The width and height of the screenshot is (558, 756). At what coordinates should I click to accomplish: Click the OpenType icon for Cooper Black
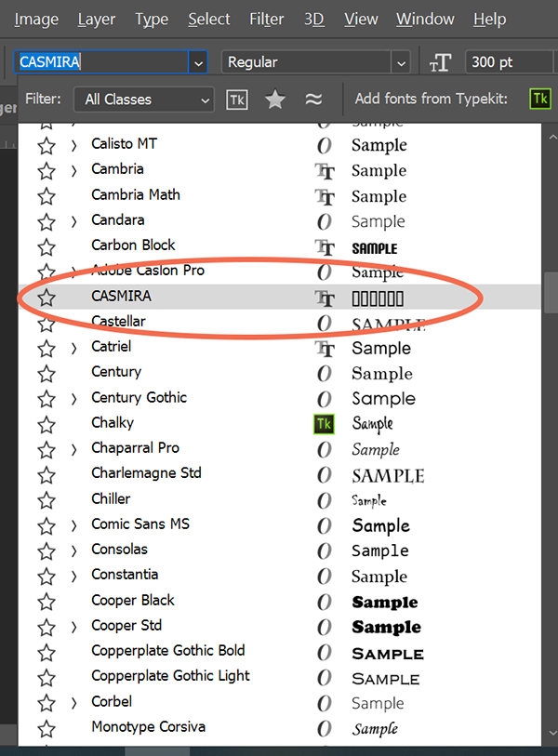click(325, 603)
